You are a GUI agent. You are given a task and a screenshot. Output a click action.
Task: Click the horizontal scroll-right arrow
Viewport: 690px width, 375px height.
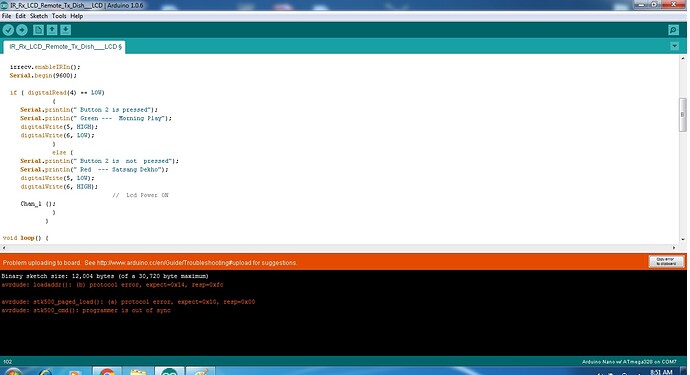pos(674,248)
